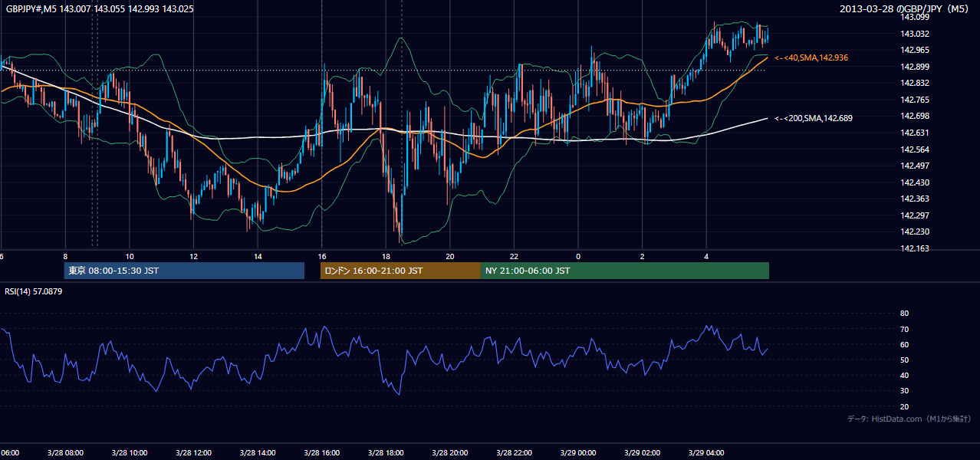Click the '3/29 02:00' bottom time label

[642, 453]
